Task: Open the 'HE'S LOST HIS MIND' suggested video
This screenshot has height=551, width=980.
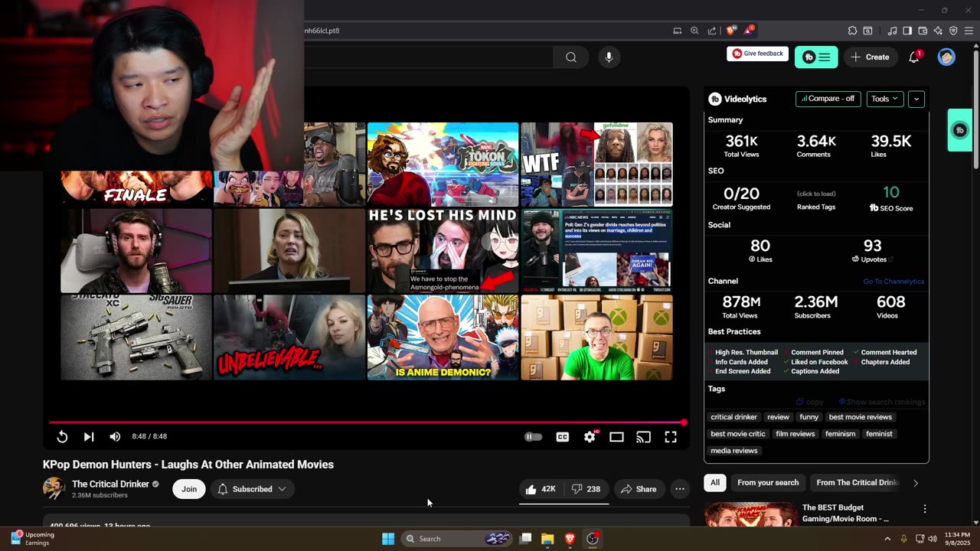Action: tap(443, 251)
